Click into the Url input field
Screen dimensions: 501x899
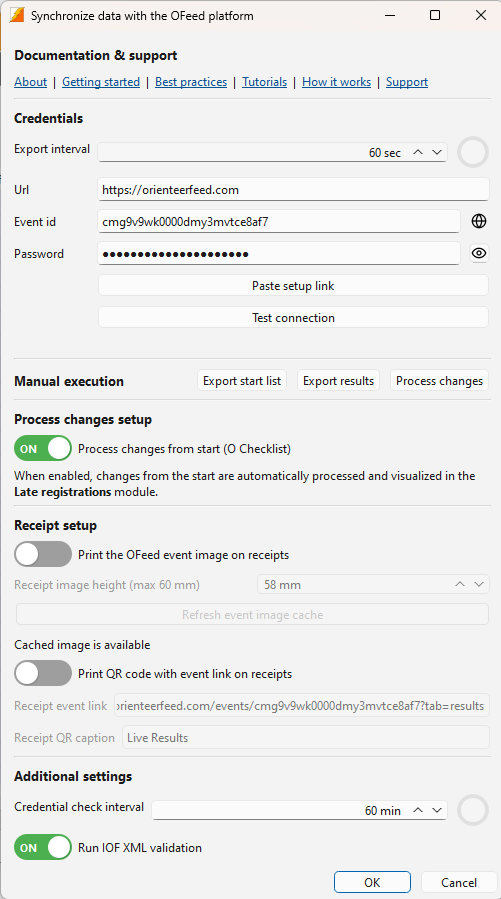(x=293, y=189)
